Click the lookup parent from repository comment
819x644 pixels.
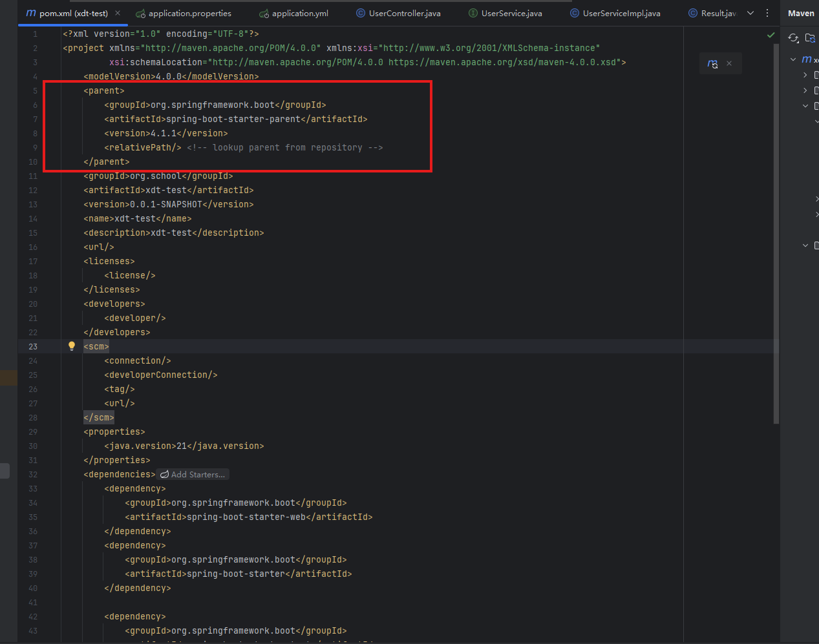coord(285,147)
